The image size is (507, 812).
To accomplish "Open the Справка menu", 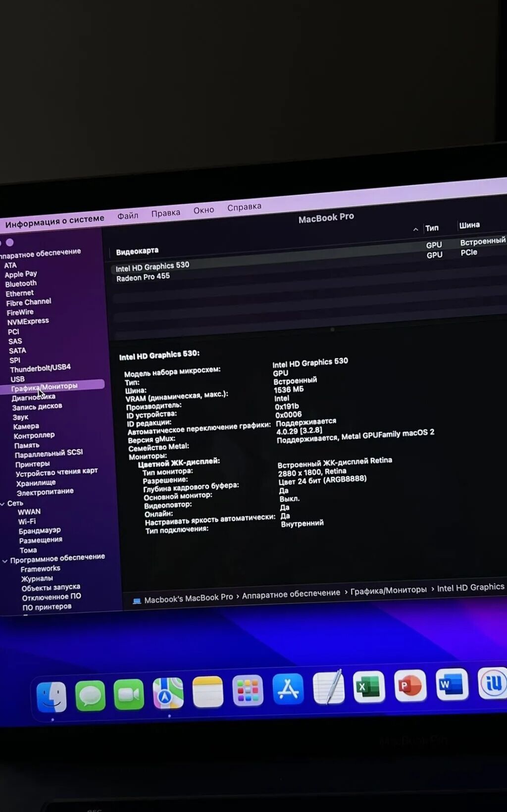I will coord(244,207).
